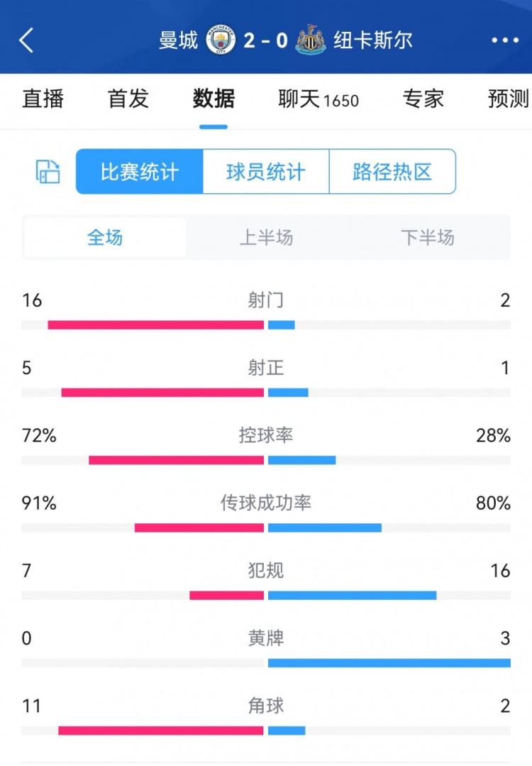532x766 pixels.
Task: Show the 路径热区 heatmap view
Action: point(392,172)
